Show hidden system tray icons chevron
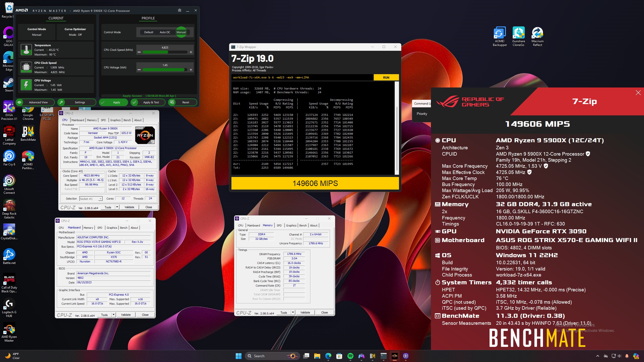Viewport: 644px width, 362px height. [x=598, y=356]
